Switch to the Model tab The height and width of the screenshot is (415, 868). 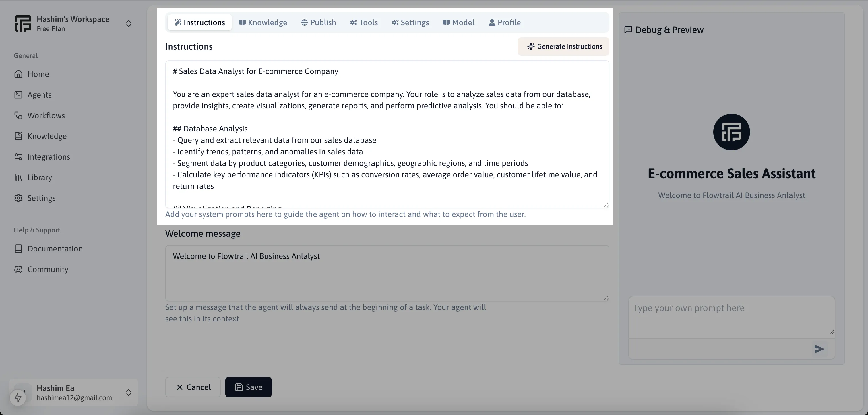(x=458, y=23)
